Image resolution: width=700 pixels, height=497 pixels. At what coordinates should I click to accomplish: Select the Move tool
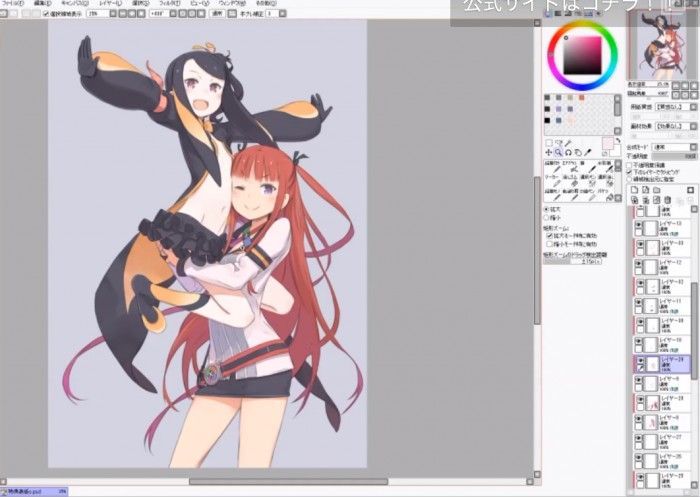pyautogui.click(x=549, y=152)
